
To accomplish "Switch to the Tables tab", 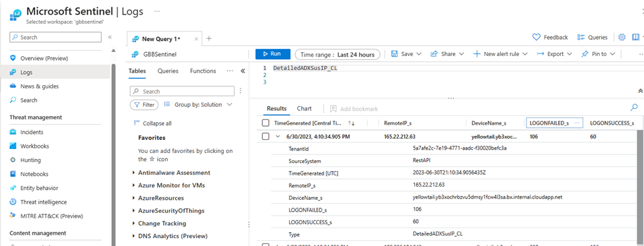I will tap(137, 71).
